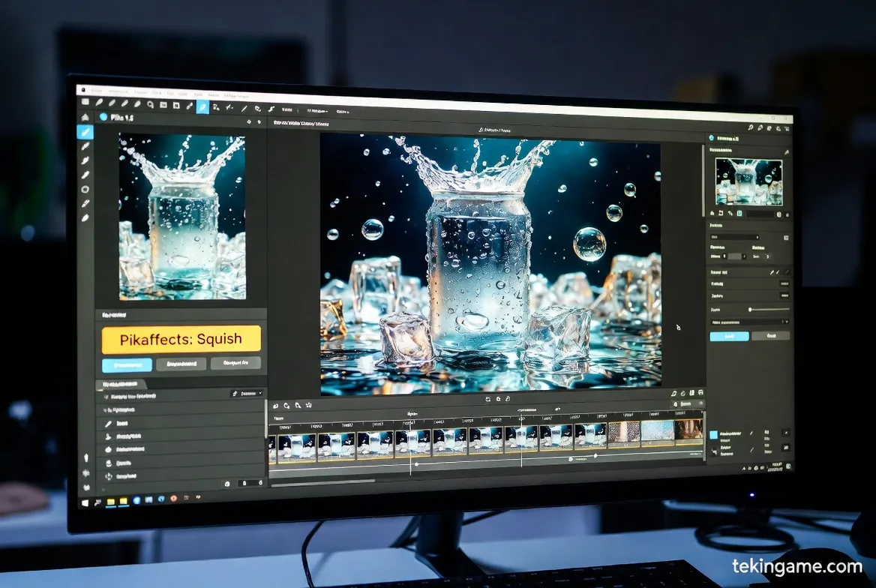Screen dimensions: 876x588
Task: Select the first brush item in effects list
Action: pos(109,423)
